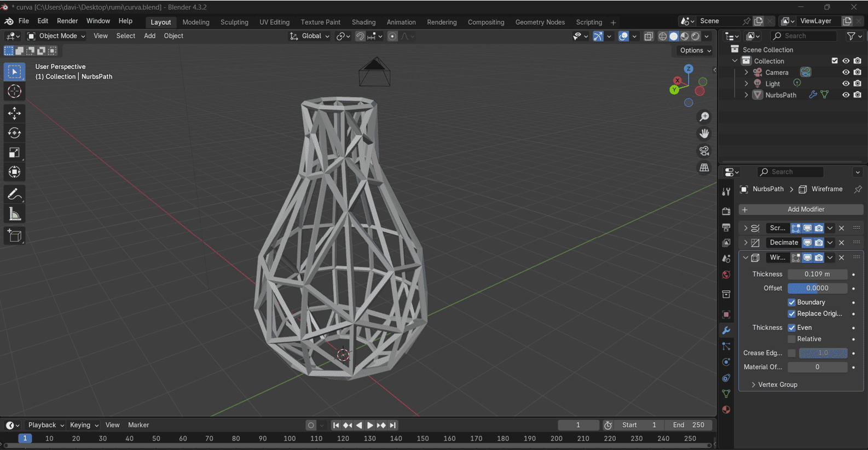This screenshot has height=450, width=868.
Task: Select the Select Box tool
Action: (x=15, y=72)
